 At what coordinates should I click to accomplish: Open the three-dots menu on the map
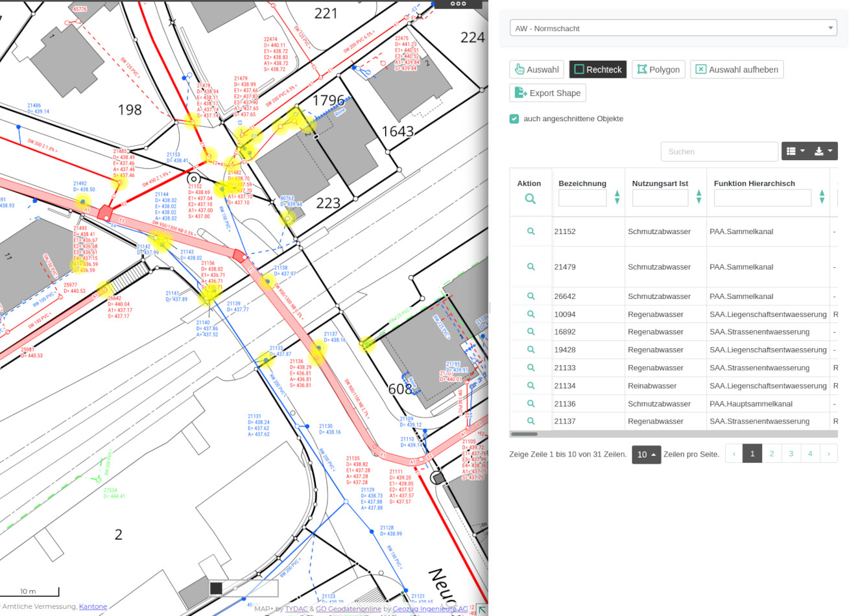coord(459,4)
